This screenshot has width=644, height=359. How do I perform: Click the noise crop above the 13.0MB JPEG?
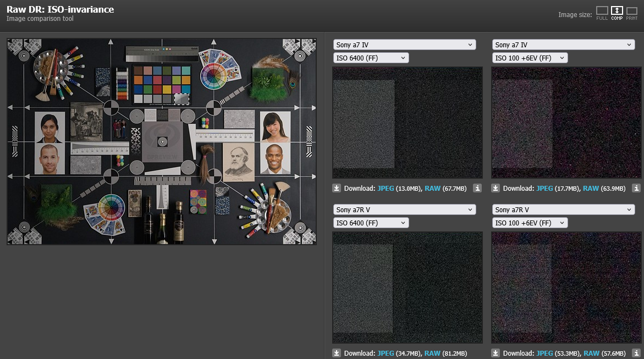coord(408,123)
